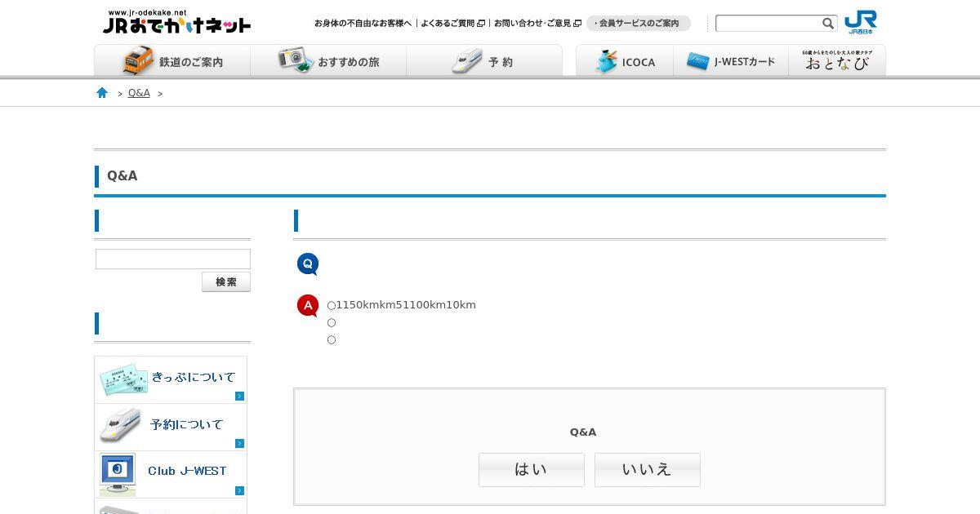
Task: Click きっぷについて text
Action: tap(194, 377)
